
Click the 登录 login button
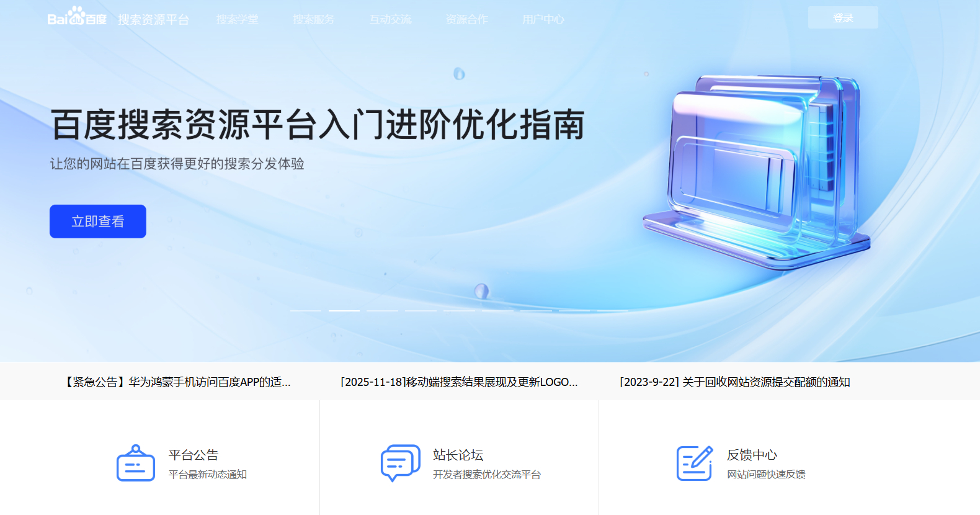pos(843,17)
